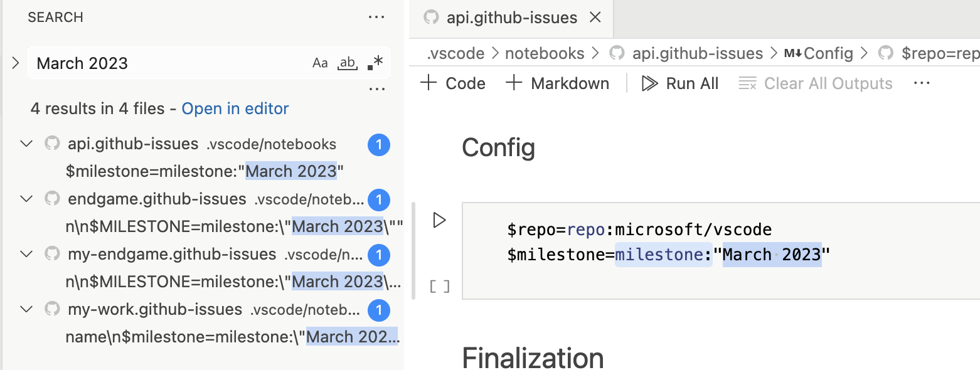The image size is (980, 370).
Task: Click inside the search input field
Action: 157,62
